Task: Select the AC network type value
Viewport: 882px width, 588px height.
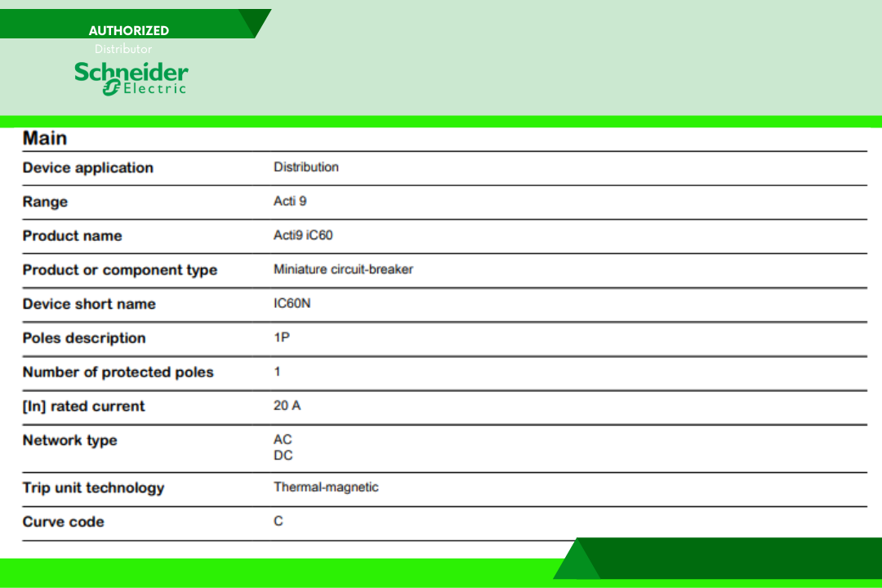Action: pos(283,439)
